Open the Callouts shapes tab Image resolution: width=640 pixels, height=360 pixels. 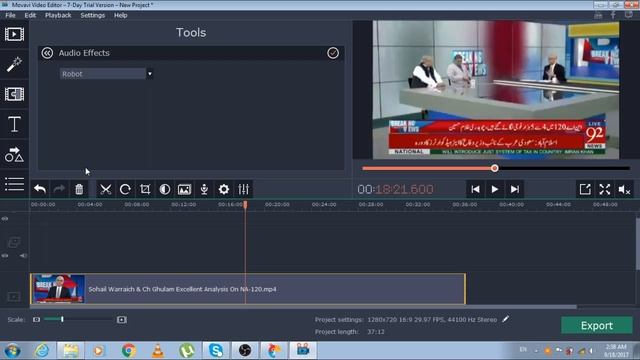pyautogui.click(x=14, y=154)
